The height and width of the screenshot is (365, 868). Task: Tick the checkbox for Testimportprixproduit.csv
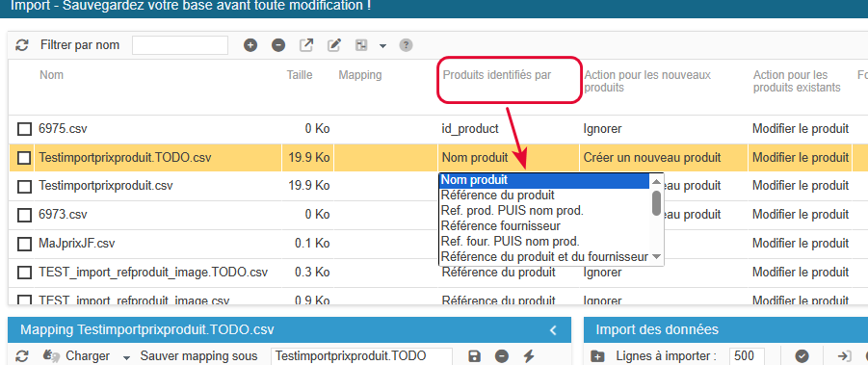(x=24, y=187)
